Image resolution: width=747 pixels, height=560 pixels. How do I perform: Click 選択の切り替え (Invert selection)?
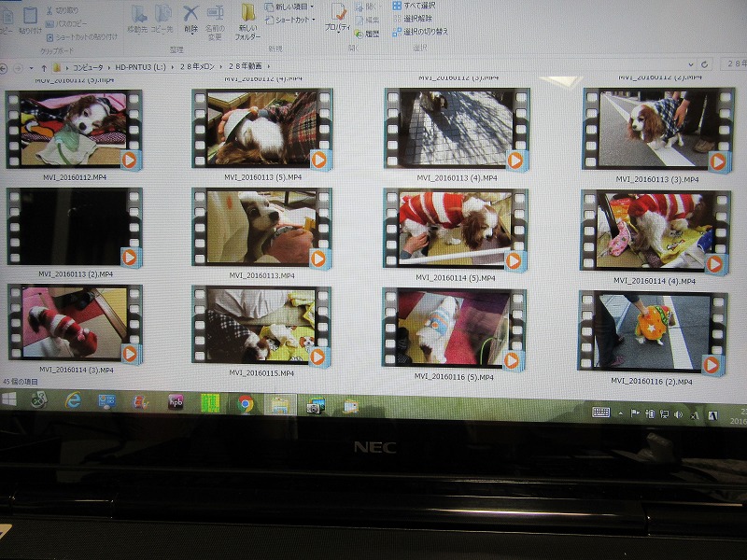pos(420,32)
